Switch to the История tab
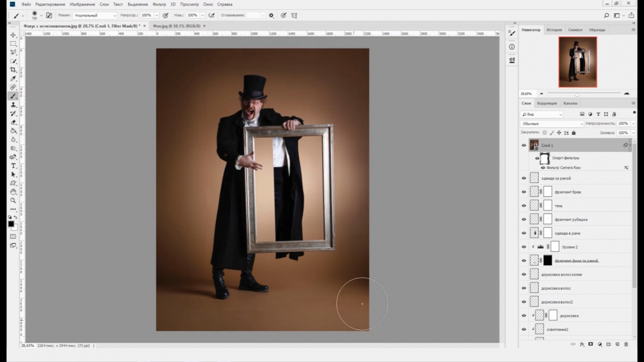Viewport: 644px width, 362px height. [x=554, y=29]
